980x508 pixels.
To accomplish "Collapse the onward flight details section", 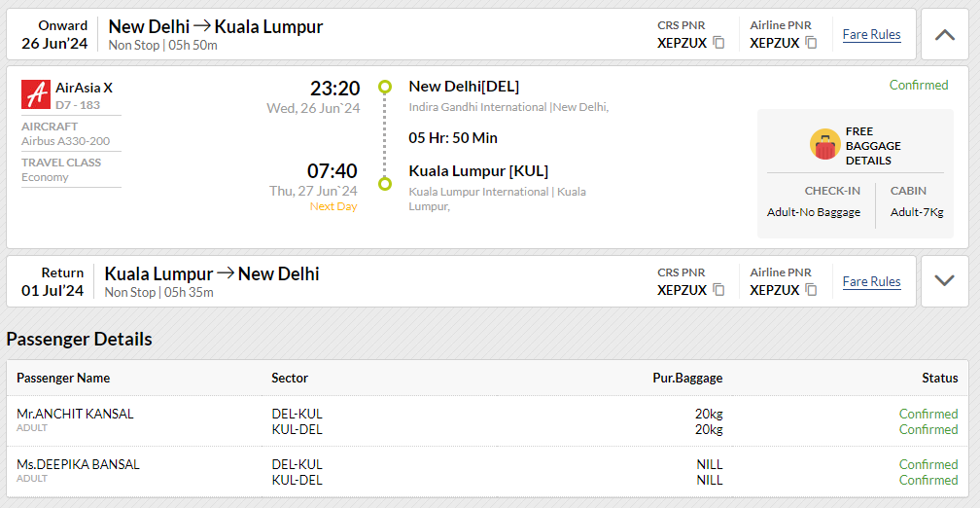I will coord(944,34).
